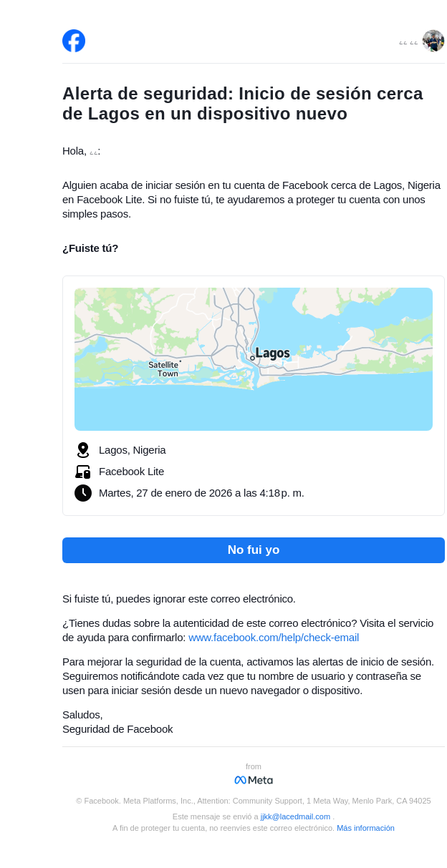447x868 pixels.
Task: Open the facebook.com/help/check-email link
Action: [x=274, y=638]
